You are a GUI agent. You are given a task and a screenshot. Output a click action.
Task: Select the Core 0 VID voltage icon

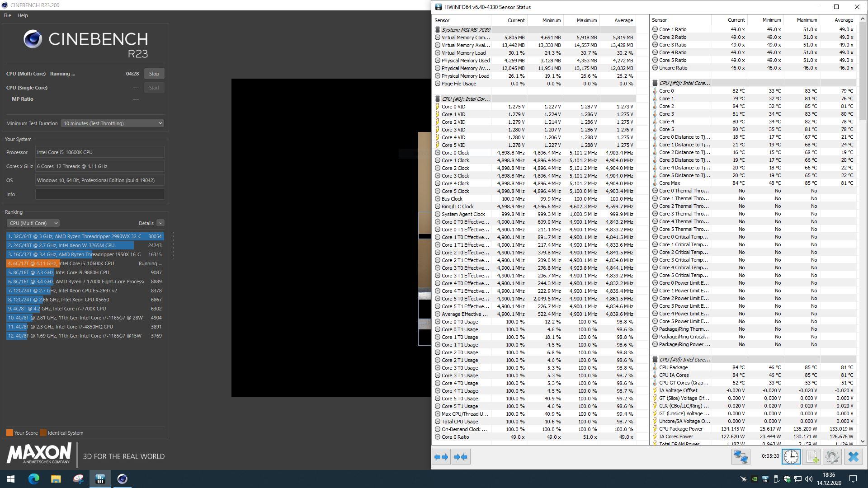pos(437,107)
